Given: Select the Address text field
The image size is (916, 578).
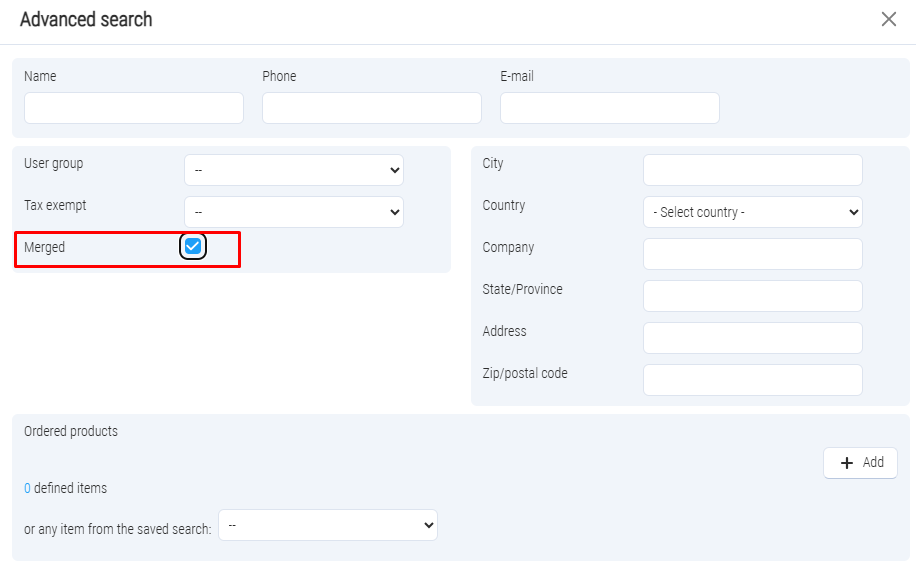Looking at the screenshot, I should pyautogui.click(x=752, y=338).
